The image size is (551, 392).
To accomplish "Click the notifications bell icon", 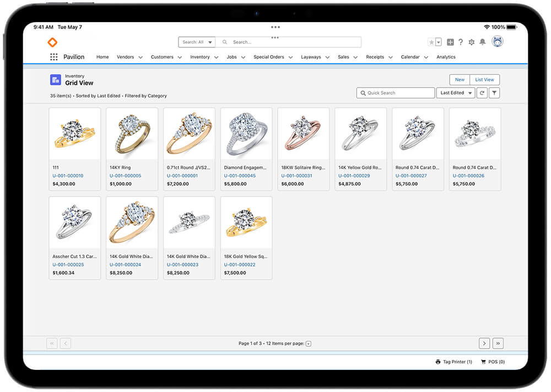I will click(x=483, y=42).
